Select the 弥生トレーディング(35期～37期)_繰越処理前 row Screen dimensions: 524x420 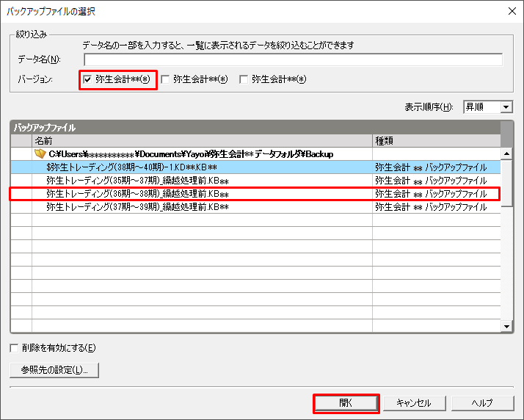click(255, 181)
